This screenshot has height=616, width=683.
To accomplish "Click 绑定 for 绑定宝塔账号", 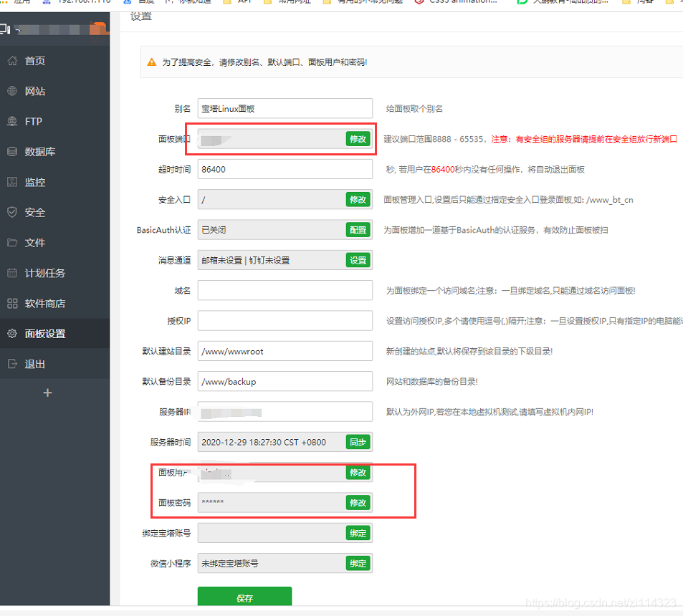I will pos(357,533).
